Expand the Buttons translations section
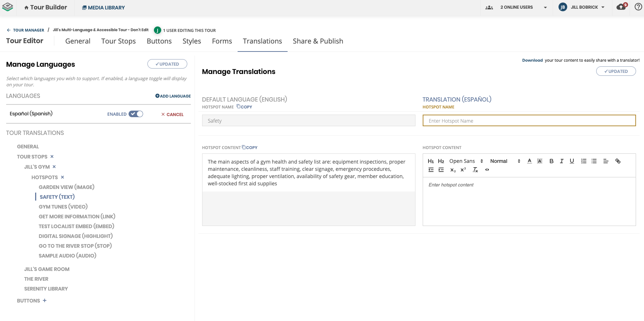 click(45, 301)
